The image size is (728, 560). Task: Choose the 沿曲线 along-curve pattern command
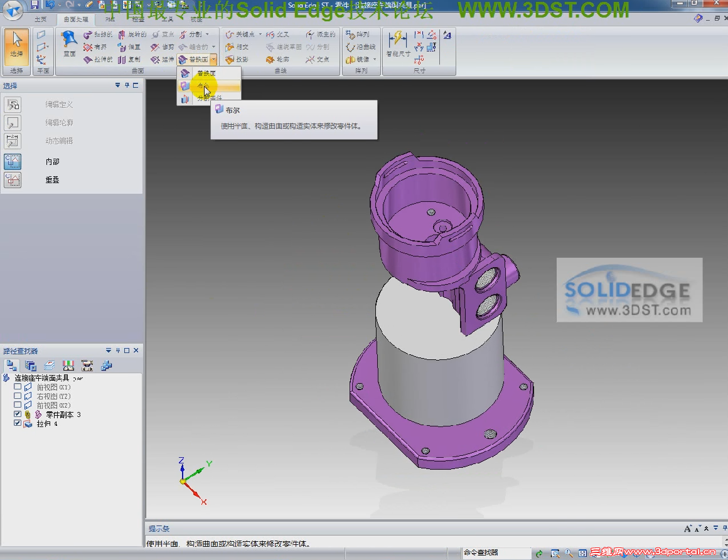pos(361,47)
